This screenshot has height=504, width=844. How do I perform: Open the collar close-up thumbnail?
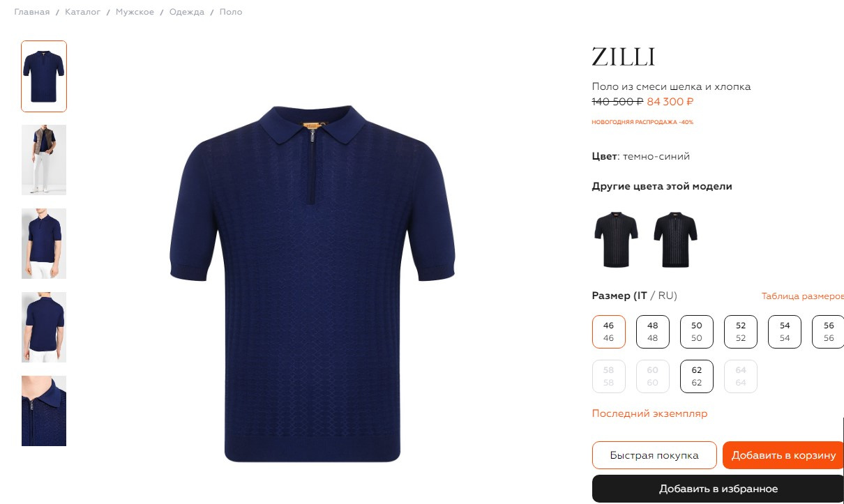pos(44,411)
